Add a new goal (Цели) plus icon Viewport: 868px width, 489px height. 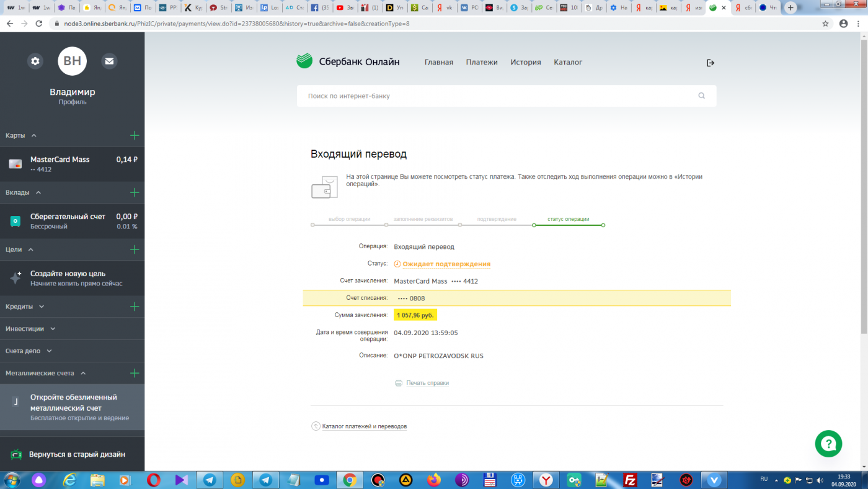(135, 249)
